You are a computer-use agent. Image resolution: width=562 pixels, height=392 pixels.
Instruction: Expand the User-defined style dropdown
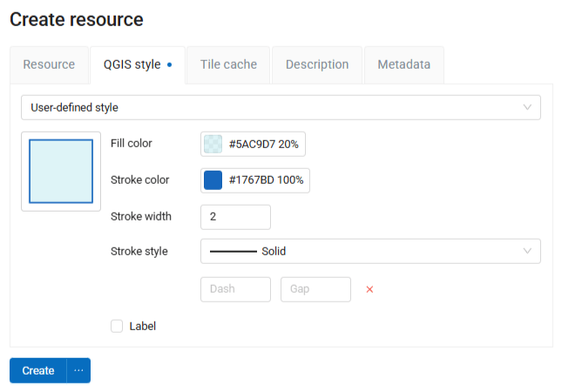tap(281, 107)
